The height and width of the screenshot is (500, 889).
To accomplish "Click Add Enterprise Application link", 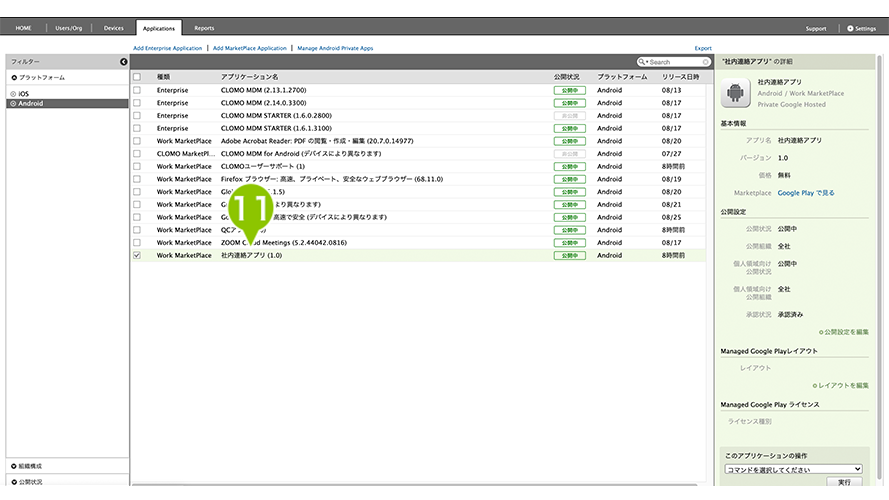I will tap(167, 48).
